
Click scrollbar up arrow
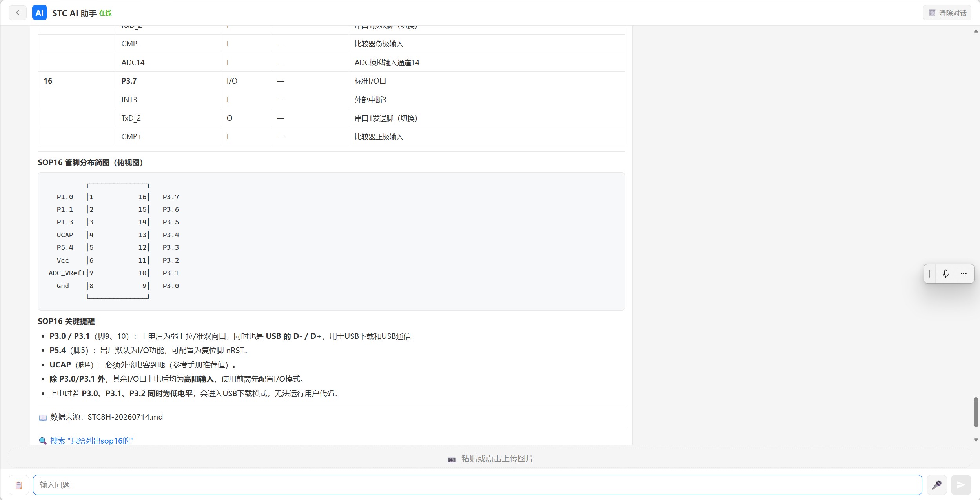(976, 31)
